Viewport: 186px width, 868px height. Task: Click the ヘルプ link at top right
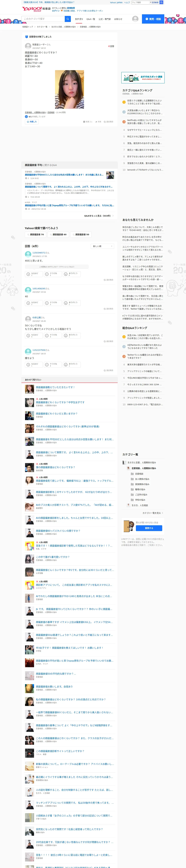coord(127,2)
